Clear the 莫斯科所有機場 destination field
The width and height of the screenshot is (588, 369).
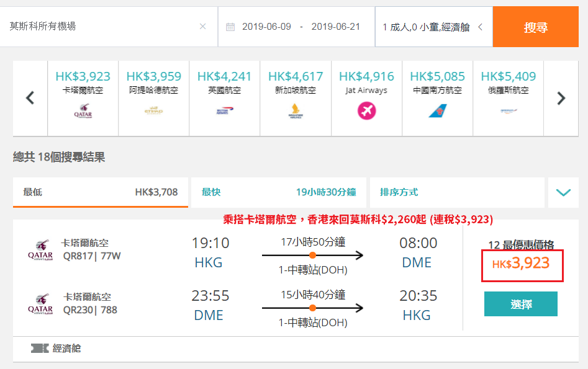[202, 26]
